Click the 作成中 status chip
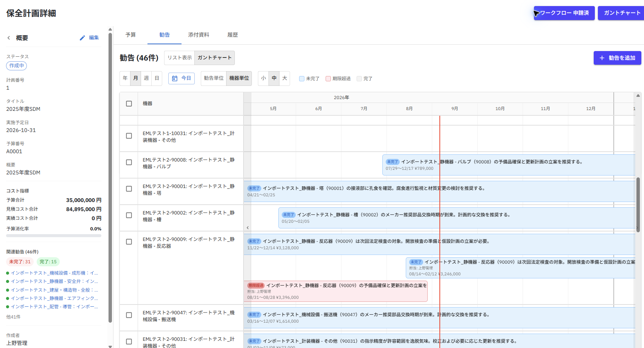The height and width of the screenshot is (348, 644). 16,65
